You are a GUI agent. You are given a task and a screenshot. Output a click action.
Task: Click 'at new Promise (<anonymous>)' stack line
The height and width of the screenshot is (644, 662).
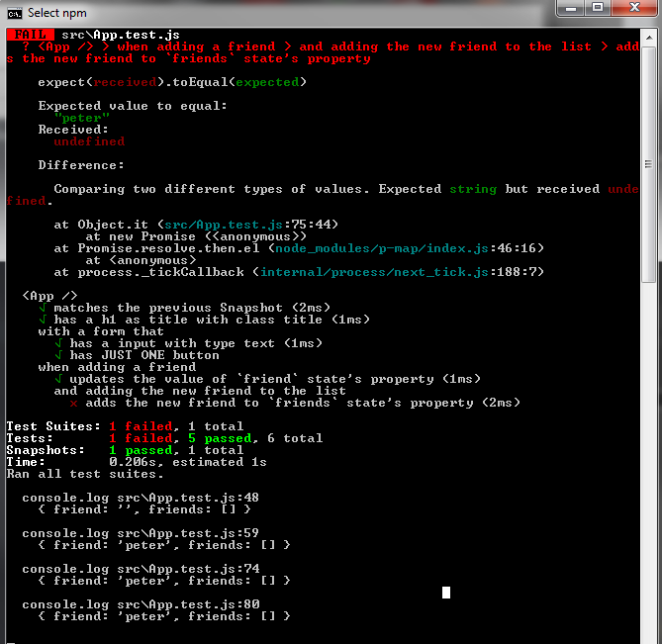(x=196, y=236)
